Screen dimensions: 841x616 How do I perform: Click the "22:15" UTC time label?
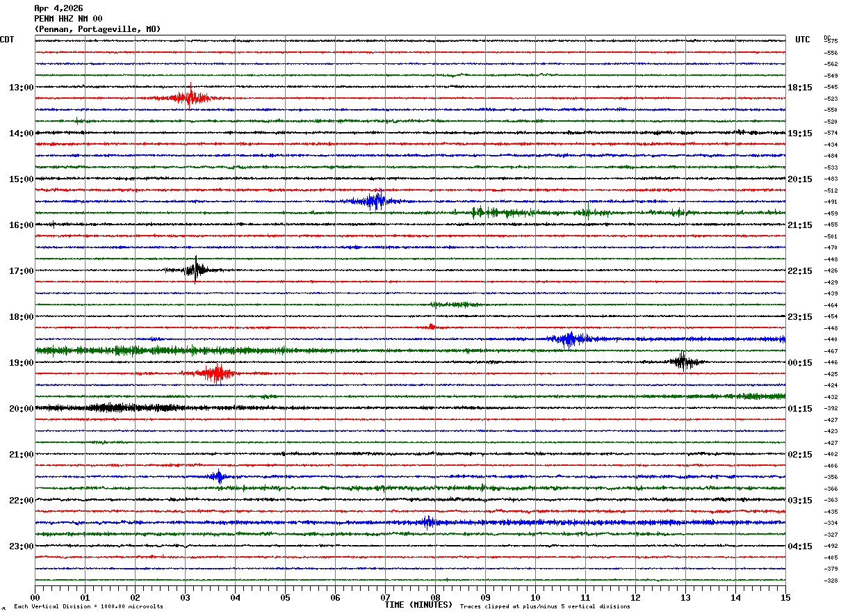coord(800,271)
